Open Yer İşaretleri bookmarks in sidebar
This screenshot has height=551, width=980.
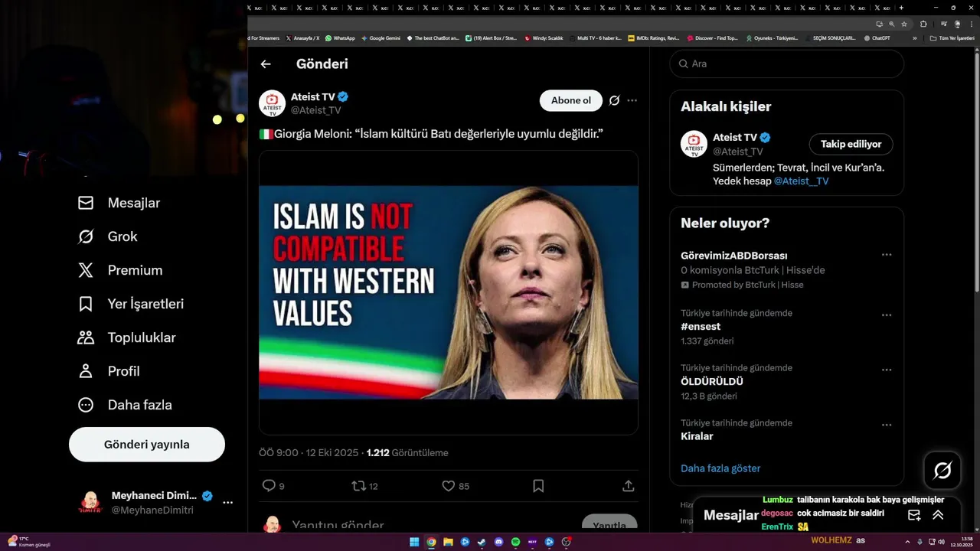coord(131,304)
